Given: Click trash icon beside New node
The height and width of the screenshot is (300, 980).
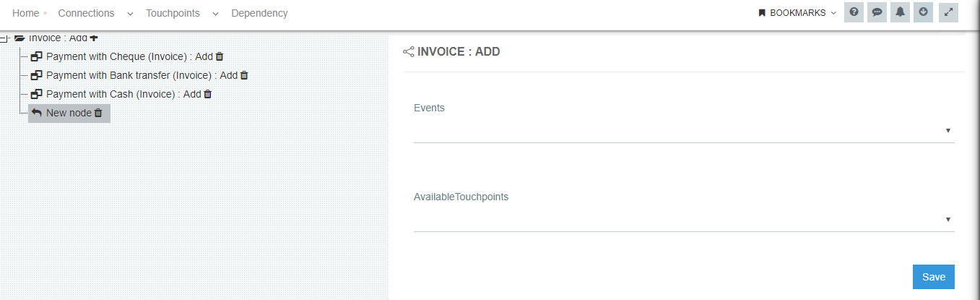Looking at the screenshot, I should coord(98,113).
